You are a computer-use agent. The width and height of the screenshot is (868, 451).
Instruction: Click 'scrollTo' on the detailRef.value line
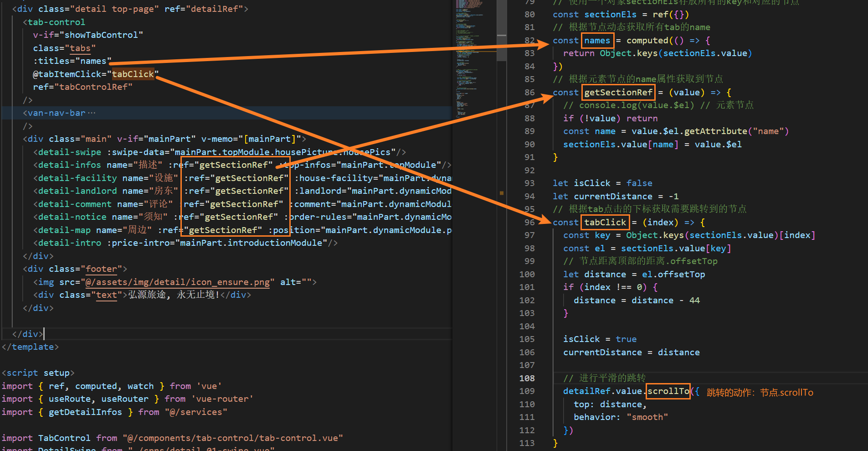[668, 391]
